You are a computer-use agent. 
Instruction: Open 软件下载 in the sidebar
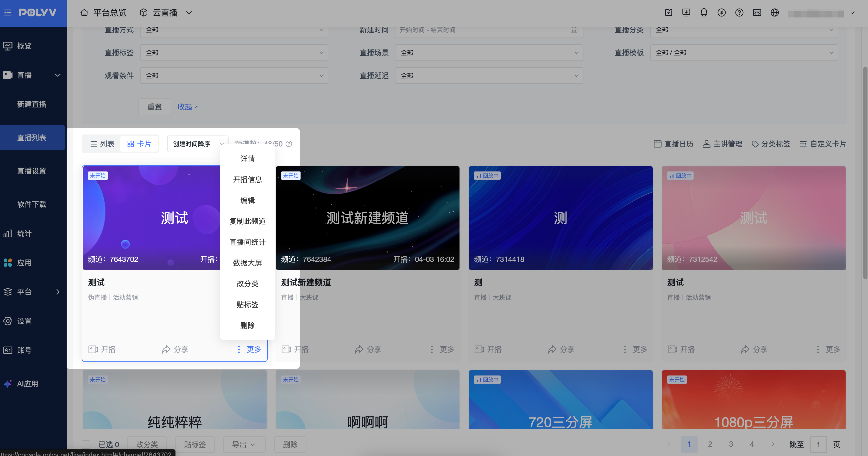pyautogui.click(x=32, y=204)
